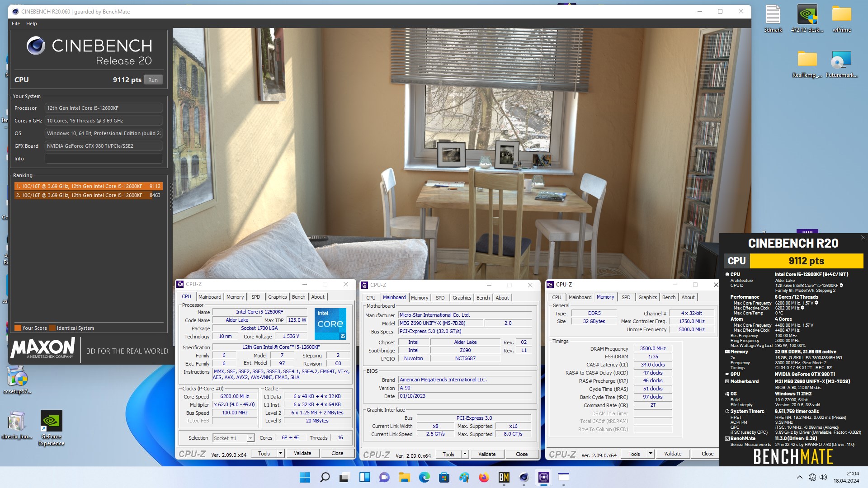Switch to Bench tab in CPU-Z CPU window
Image resolution: width=868 pixels, height=488 pixels.
click(x=298, y=297)
